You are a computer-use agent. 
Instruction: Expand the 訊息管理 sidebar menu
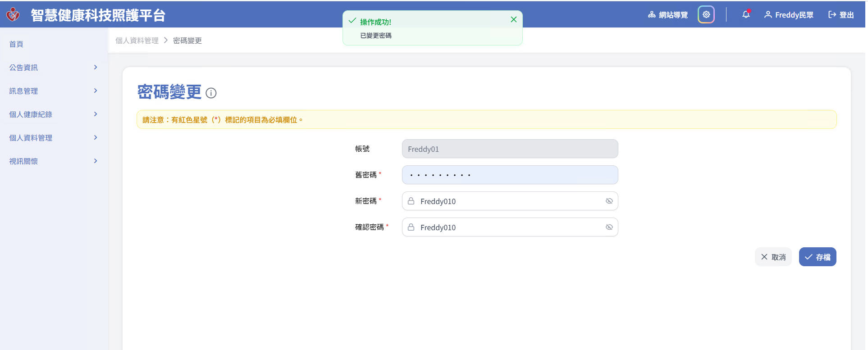(53, 91)
